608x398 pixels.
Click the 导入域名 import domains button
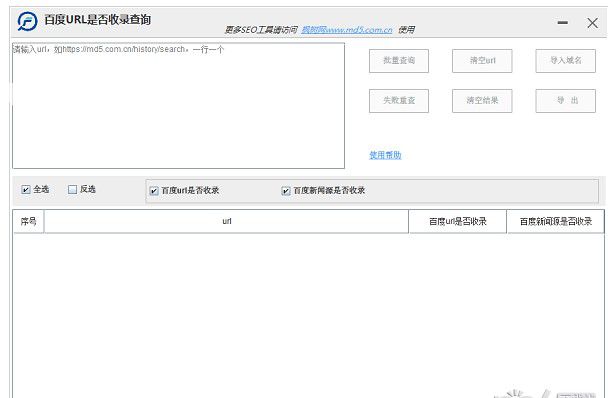click(x=565, y=61)
